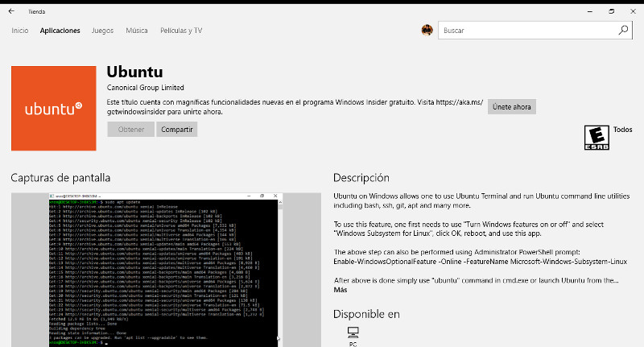Open the user account avatar
The image size is (644, 347).
pos(427,31)
